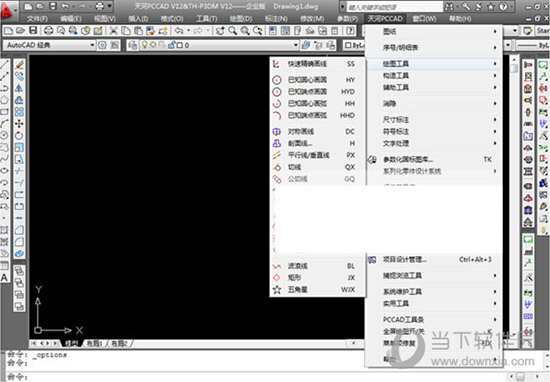Select the Erase tool in modify toolbar
Screen dimensions: 550x382
coord(19,65)
